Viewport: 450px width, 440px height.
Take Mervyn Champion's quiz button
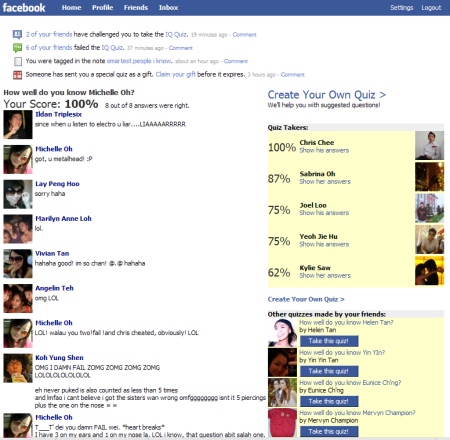(329, 431)
